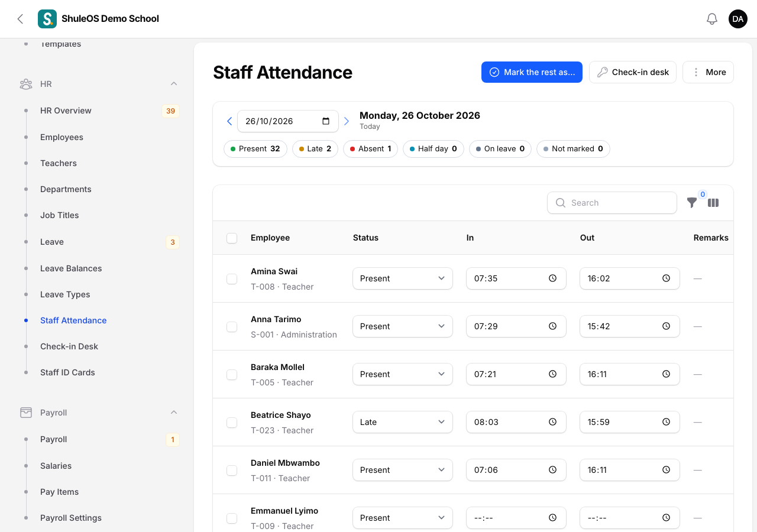This screenshot has width=757, height=532.
Task: Click the Mark the rest as button
Action: tap(532, 72)
